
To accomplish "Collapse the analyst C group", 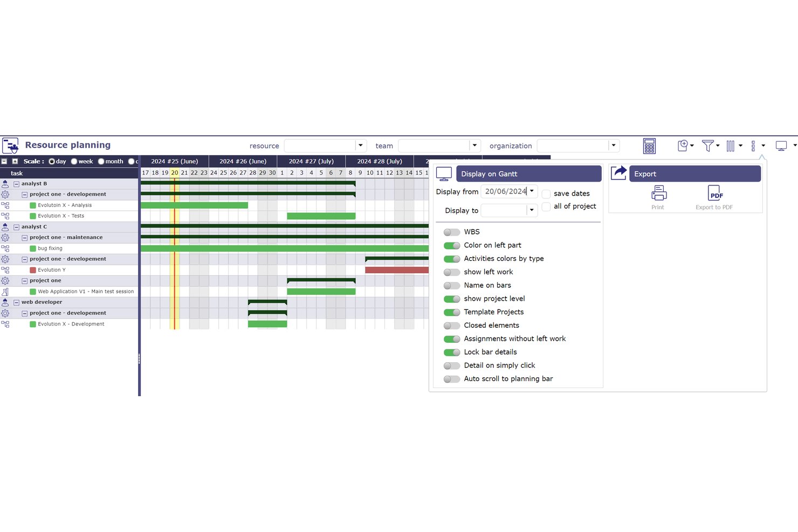I will point(16,227).
